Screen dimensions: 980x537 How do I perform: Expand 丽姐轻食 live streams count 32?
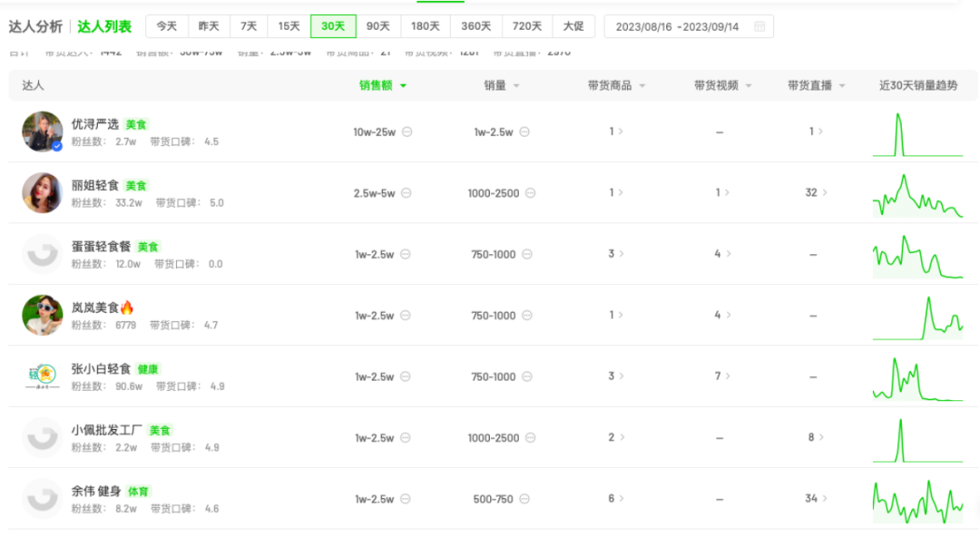coord(816,192)
